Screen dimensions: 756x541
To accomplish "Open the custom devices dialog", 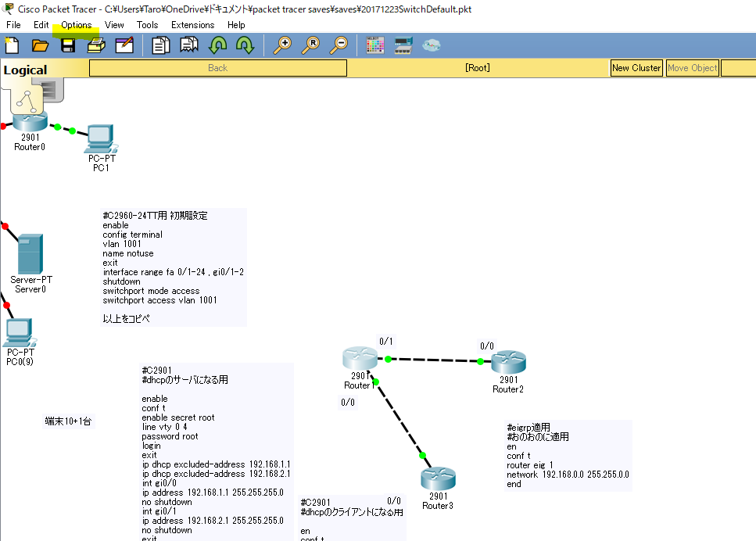I will tap(403, 45).
